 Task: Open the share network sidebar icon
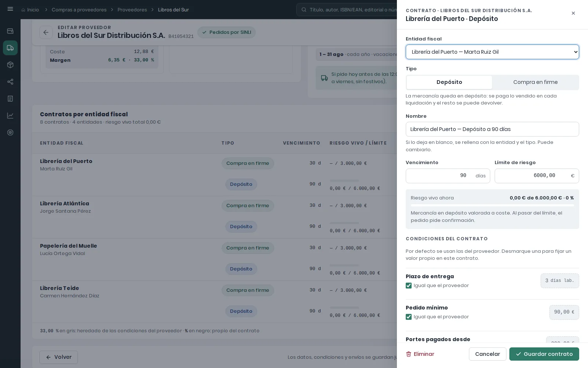[10, 82]
